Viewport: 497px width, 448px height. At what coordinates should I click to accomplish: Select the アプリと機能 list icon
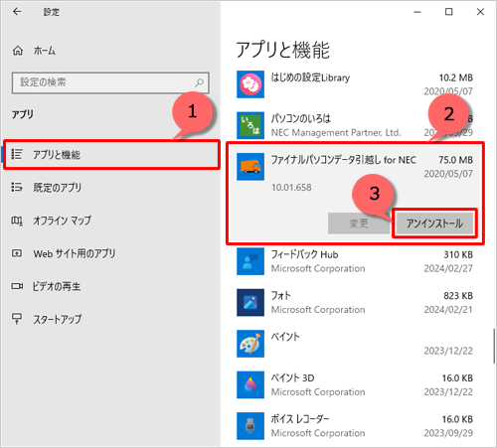tap(17, 154)
